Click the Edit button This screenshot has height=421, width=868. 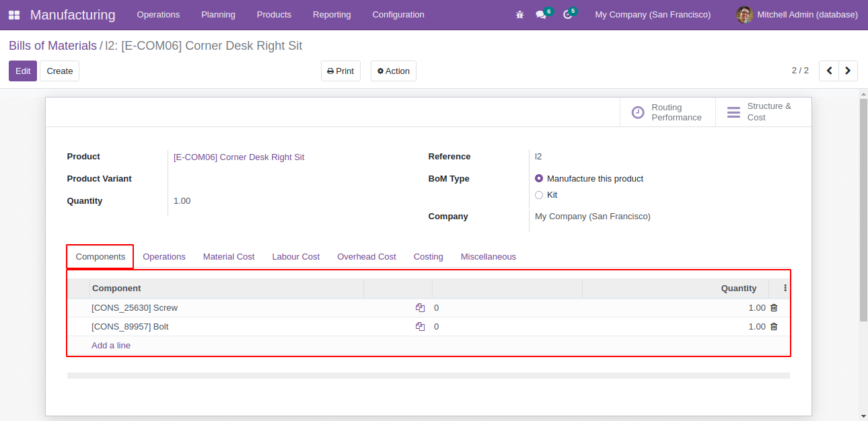tap(23, 71)
